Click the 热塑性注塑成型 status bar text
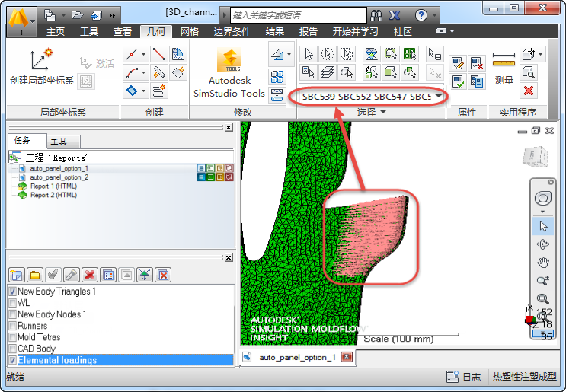566x392 pixels. [x=525, y=377]
